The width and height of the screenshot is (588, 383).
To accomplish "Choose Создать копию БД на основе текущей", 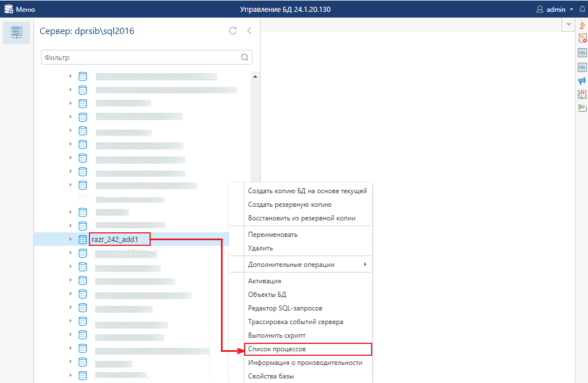I will (308, 191).
